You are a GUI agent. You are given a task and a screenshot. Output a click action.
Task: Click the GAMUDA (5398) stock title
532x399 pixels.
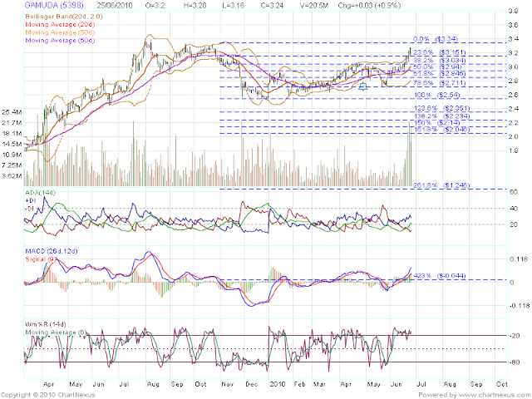pos(53,6)
